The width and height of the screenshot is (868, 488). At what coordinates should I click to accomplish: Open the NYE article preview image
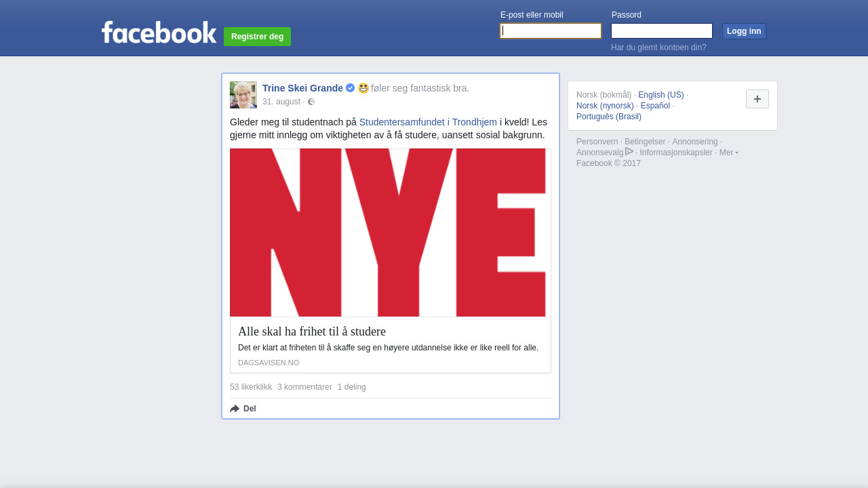point(391,232)
